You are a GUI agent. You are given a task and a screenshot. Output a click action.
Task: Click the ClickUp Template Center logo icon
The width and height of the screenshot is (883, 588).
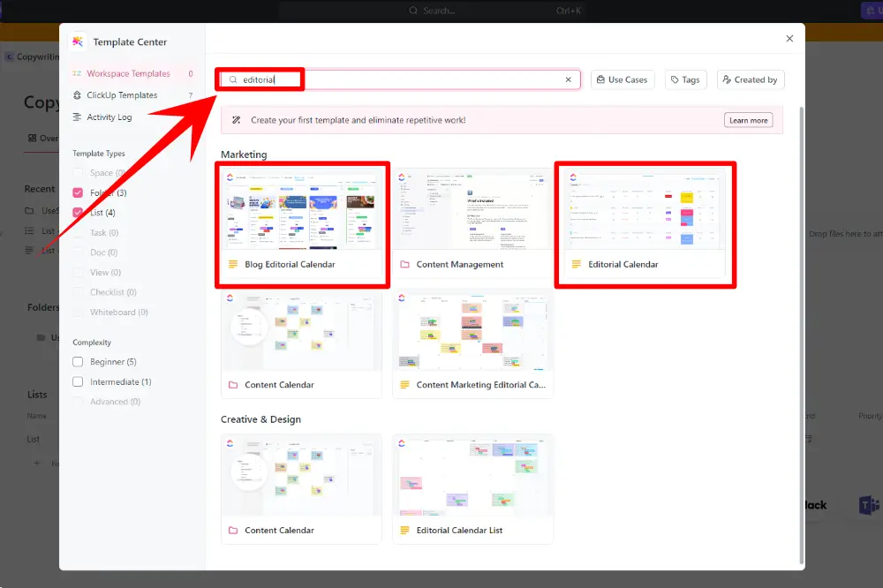coord(78,41)
